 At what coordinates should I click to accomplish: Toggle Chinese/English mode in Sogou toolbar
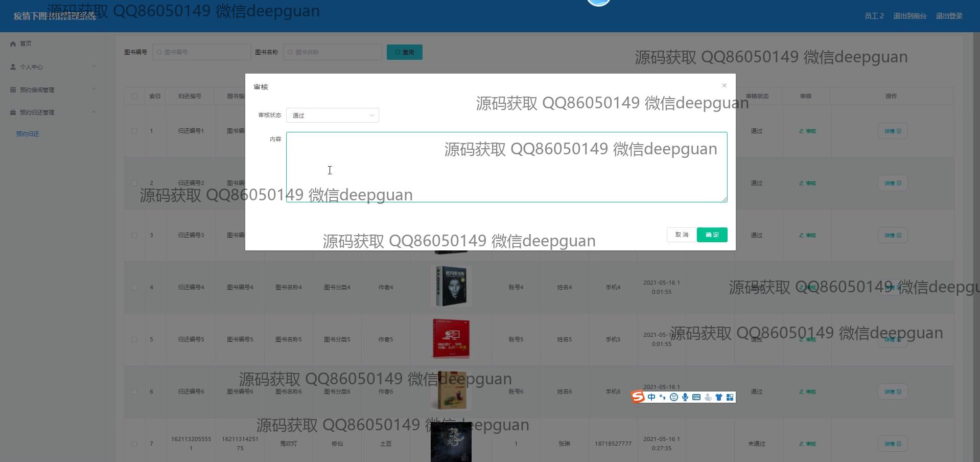(x=651, y=397)
